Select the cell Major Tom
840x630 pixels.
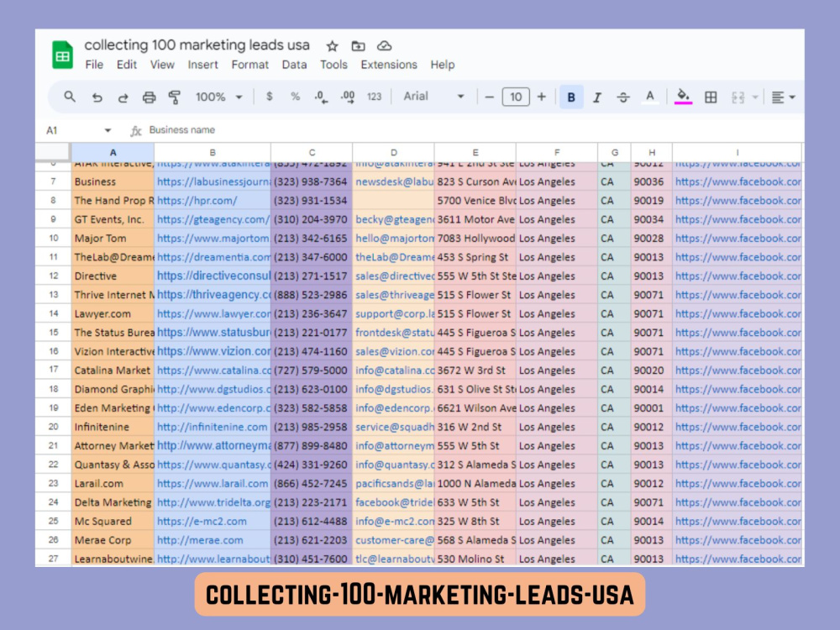[x=113, y=238]
